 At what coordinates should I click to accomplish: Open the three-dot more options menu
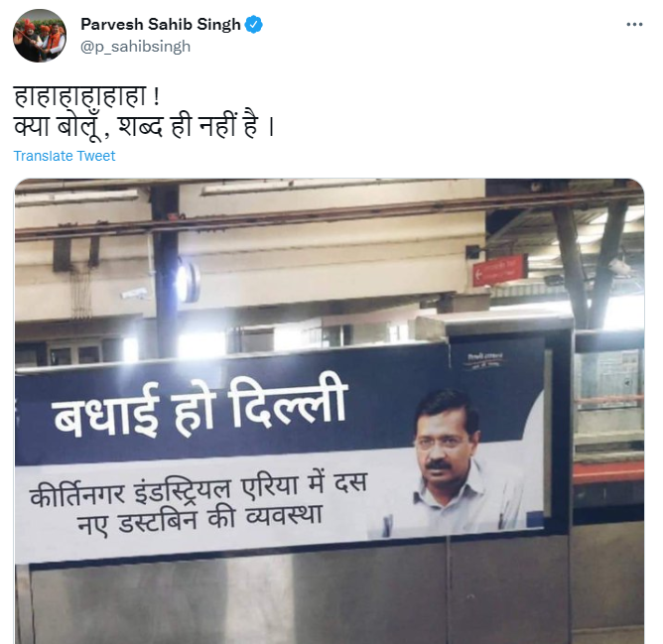click(634, 25)
